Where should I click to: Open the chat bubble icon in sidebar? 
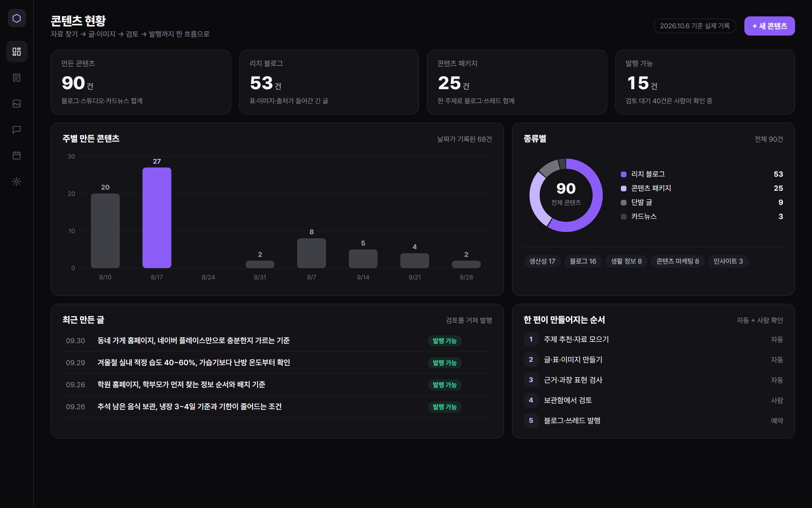(x=17, y=130)
